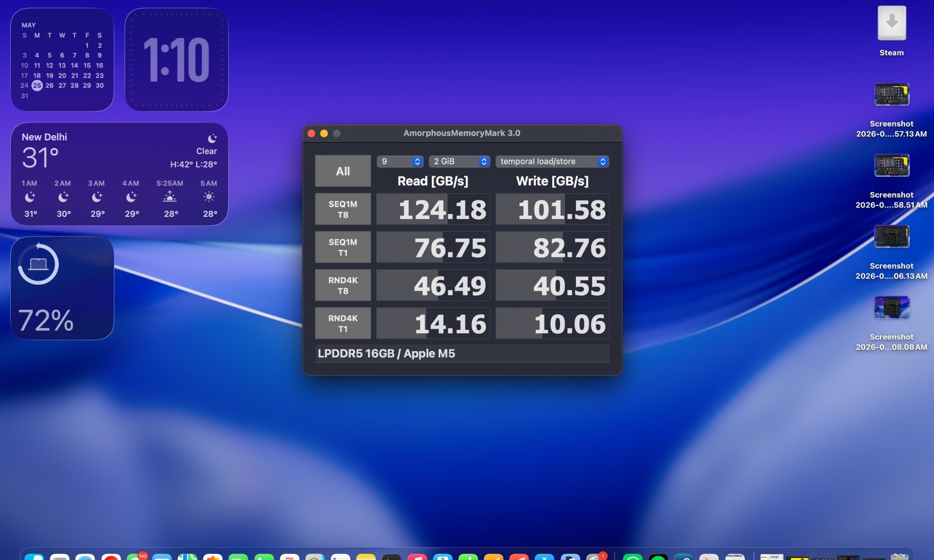Open the temporal load/store mode dropdown

552,161
